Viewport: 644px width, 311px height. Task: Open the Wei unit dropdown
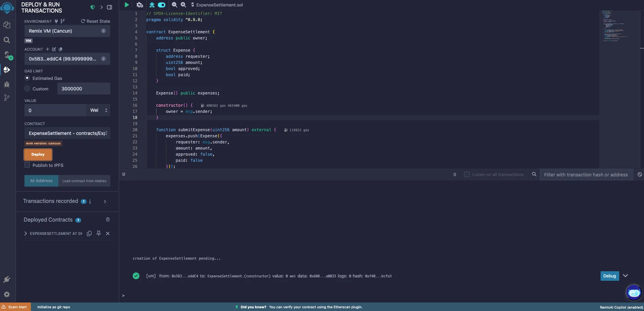coord(98,110)
